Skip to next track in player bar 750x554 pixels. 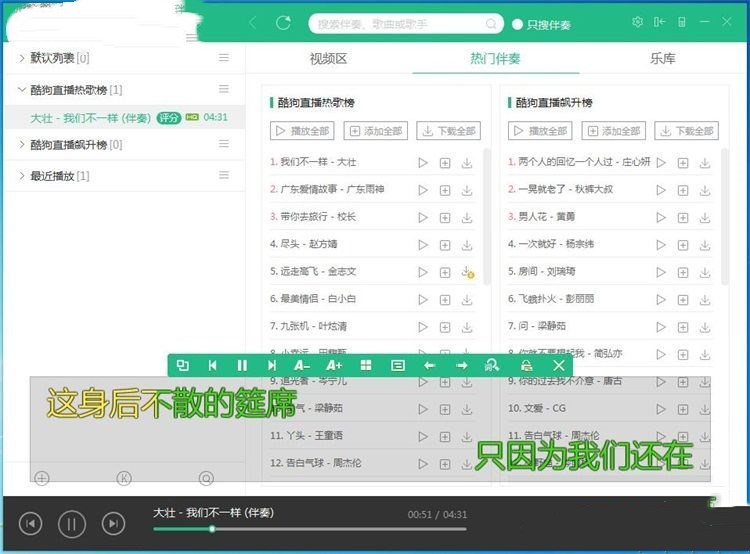113,524
